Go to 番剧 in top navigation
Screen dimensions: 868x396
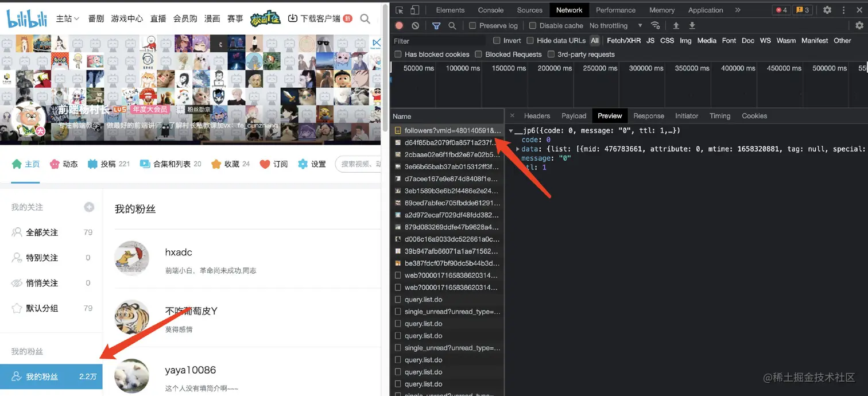click(96, 18)
